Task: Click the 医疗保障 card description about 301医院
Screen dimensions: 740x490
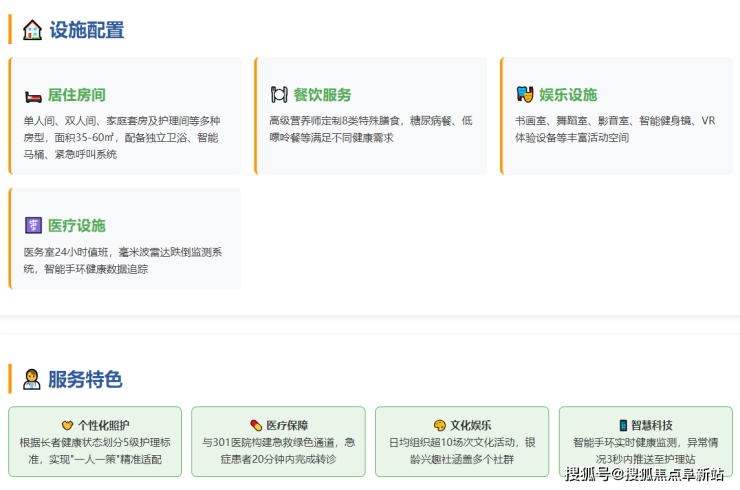Action: pos(278,451)
